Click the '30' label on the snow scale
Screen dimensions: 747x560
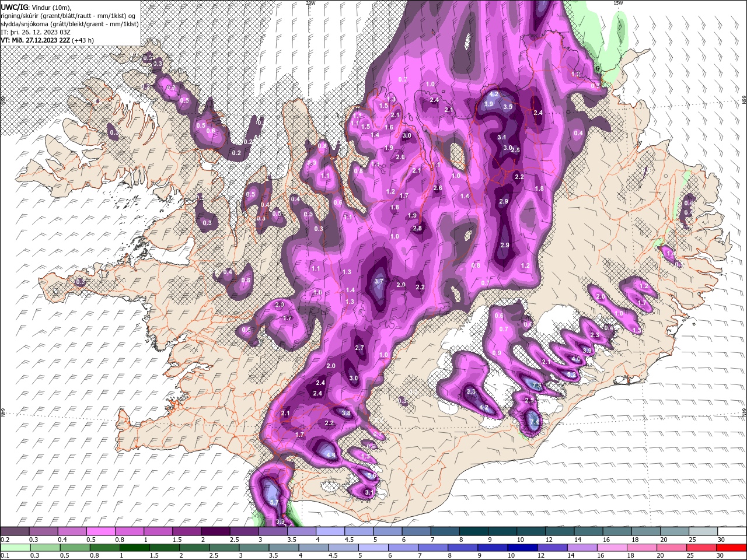click(721, 540)
